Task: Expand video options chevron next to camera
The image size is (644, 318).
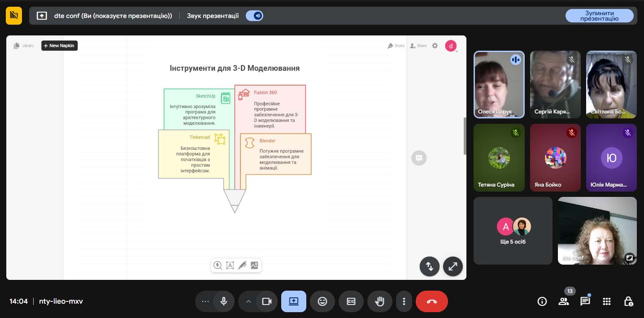Action: point(248,301)
